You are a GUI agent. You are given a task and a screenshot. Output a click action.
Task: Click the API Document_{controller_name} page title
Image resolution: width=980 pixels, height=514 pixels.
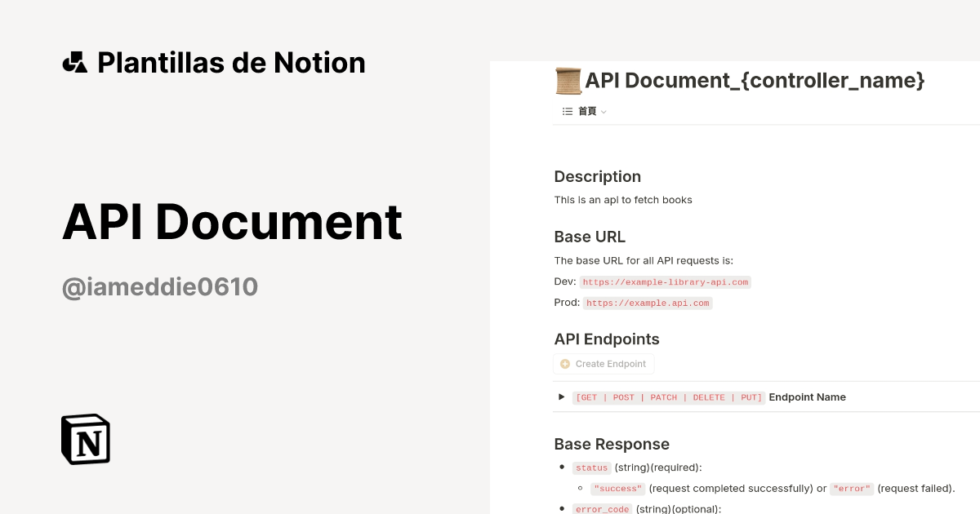tap(755, 81)
